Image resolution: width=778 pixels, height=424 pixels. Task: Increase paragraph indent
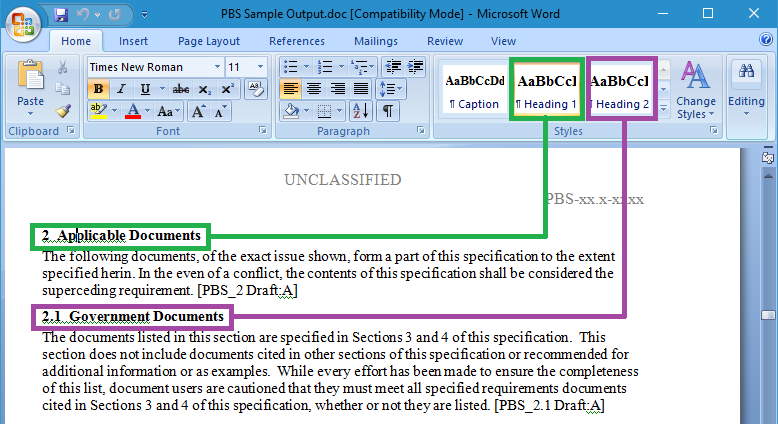point(415,66)
